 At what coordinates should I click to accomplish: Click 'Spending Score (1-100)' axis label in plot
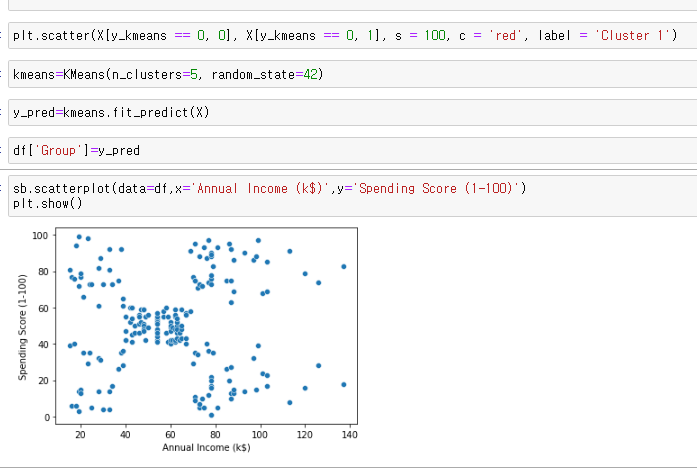point(22,327)
